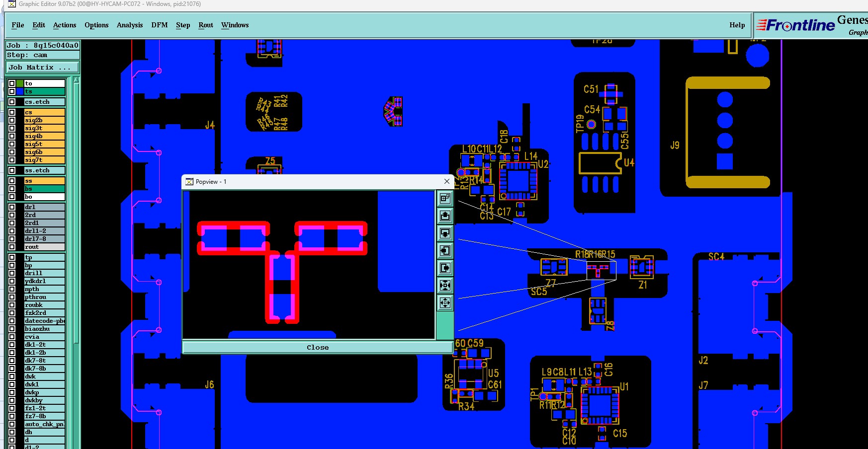Select the layer named ydkdrl
The width and height of the screenshot is (868, 449).
[x=45, y=281]
